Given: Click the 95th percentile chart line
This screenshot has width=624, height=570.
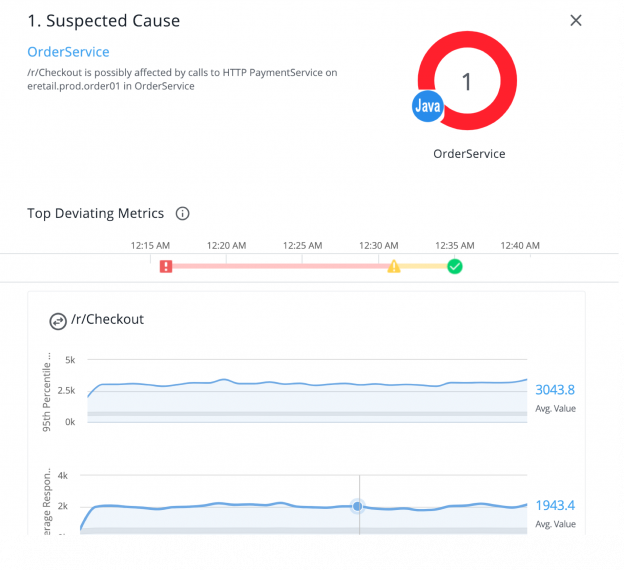Looking at the screenshot, I should click(300, 383).
